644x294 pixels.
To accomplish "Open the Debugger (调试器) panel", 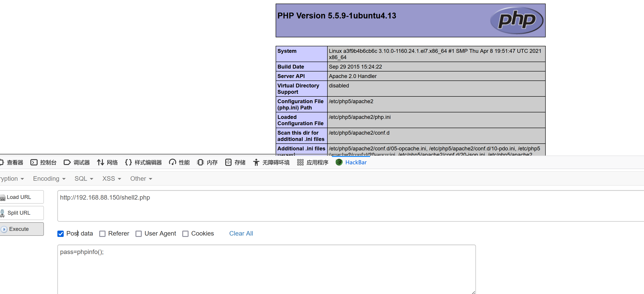I will (77, 162).
